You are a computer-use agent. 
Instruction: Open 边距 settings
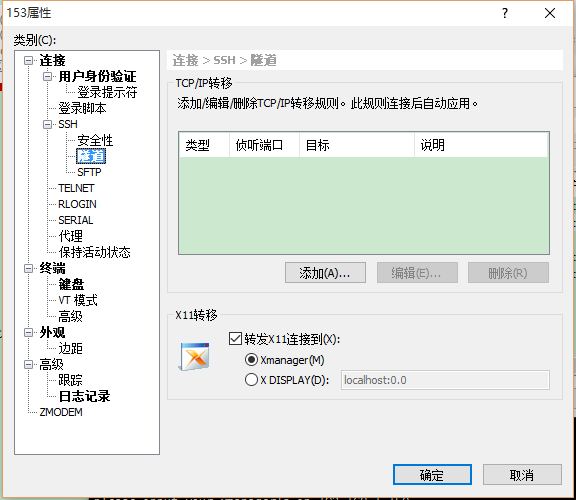tap(71, 348)
